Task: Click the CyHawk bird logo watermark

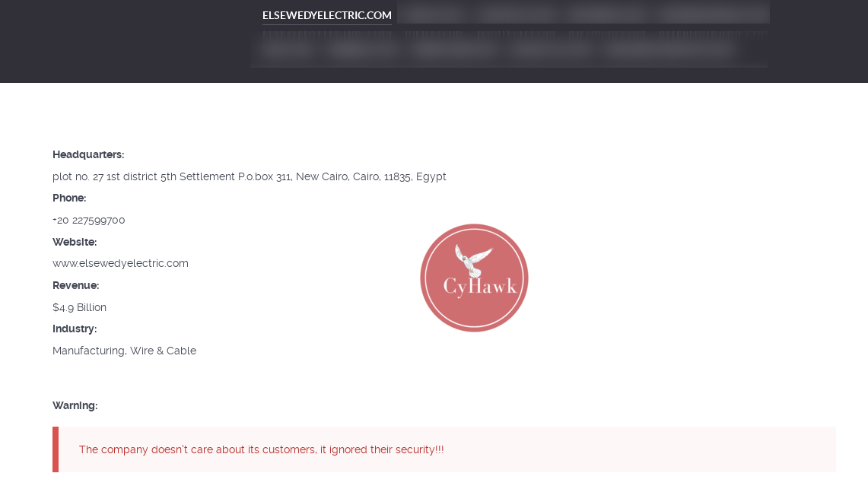Action: click(x=474, y=278)
